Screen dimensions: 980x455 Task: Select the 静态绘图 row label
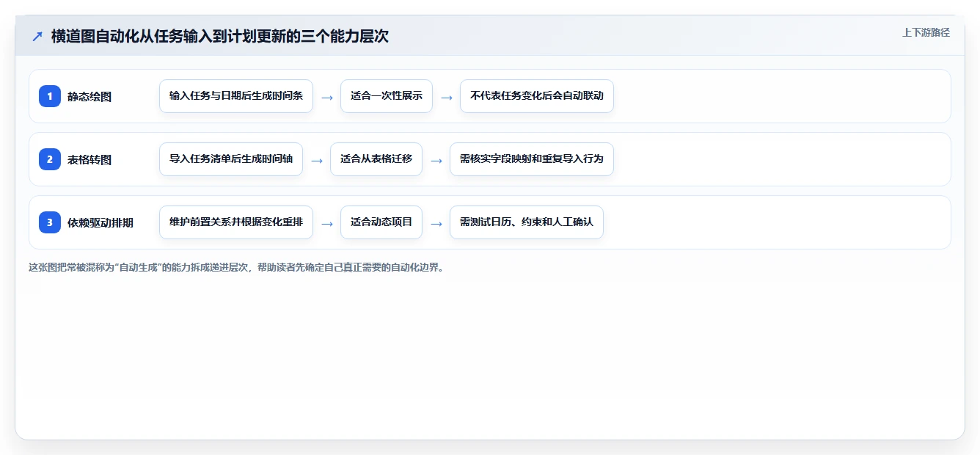click(89, 96)
